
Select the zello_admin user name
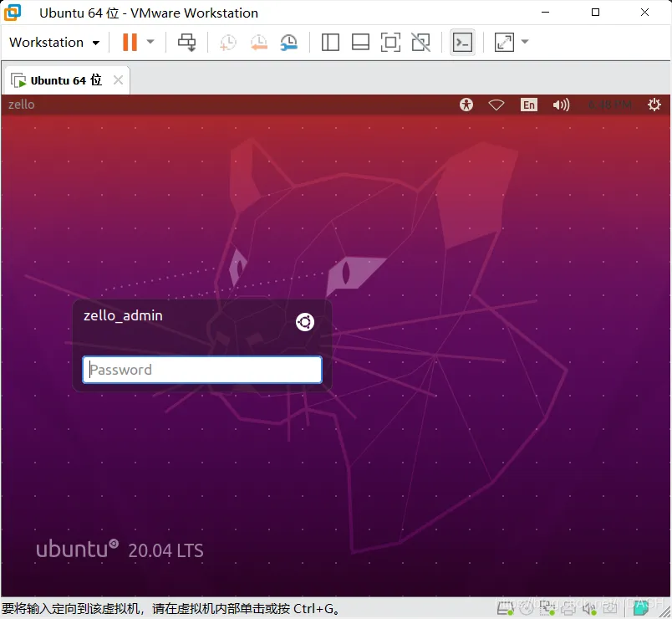[123, 315]
